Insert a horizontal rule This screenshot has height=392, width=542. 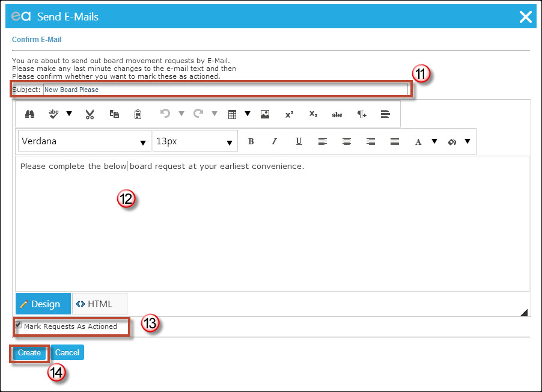[385, 114]
